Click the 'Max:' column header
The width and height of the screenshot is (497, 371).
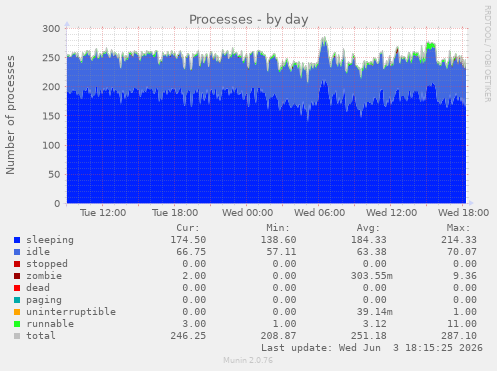coord(458,228)
